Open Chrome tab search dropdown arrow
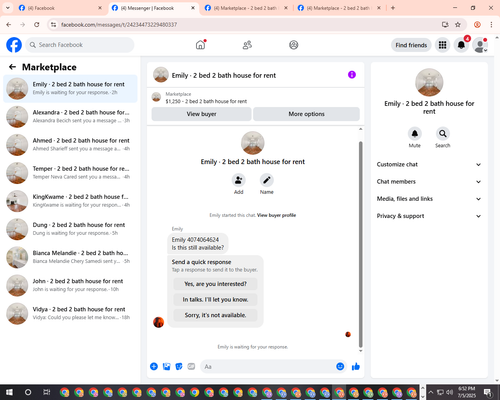500x400 pixels. pos(7,8)
